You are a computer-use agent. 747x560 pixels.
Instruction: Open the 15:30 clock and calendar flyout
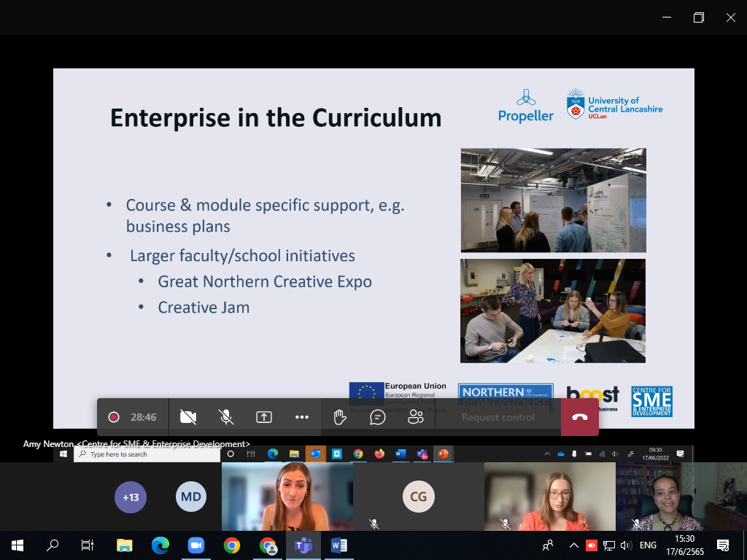[684, 545]
